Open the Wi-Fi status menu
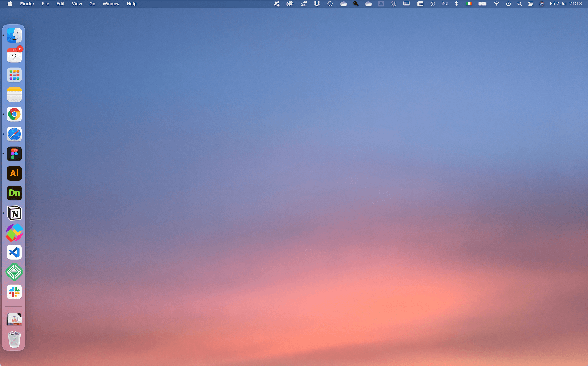The width and height of the screenshot is (588, 366). click(496, 4)
